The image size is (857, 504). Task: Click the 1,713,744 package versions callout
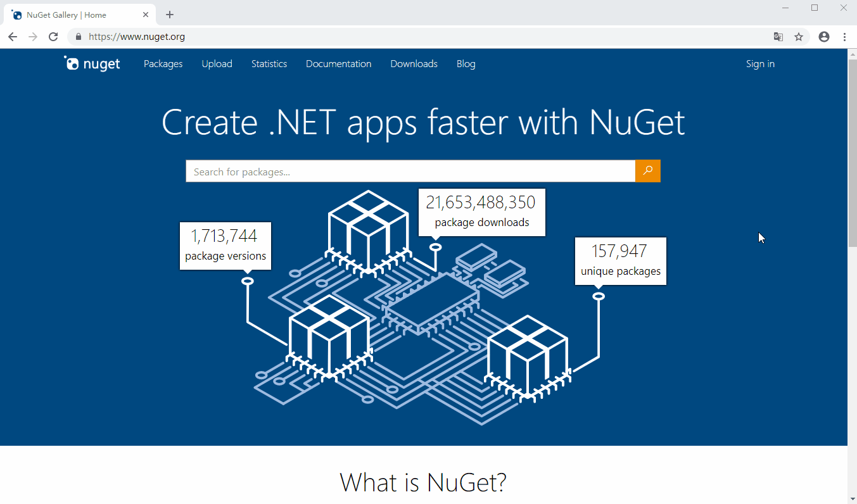[225, 246]
